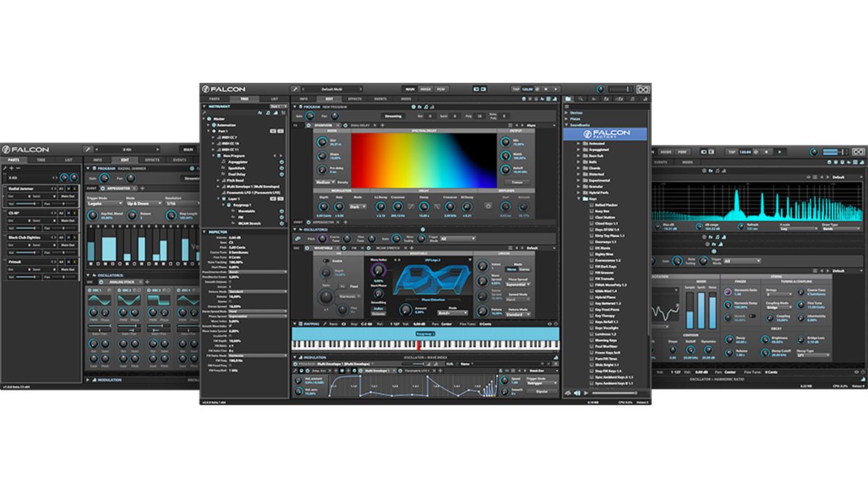Click the master volume knob in the center header
Viewport: 868px width, 488px height.
click(x=601, y=89)
